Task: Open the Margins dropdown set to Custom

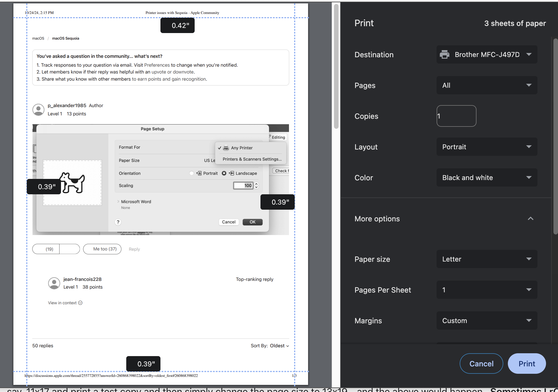Action: coord(487,320)
